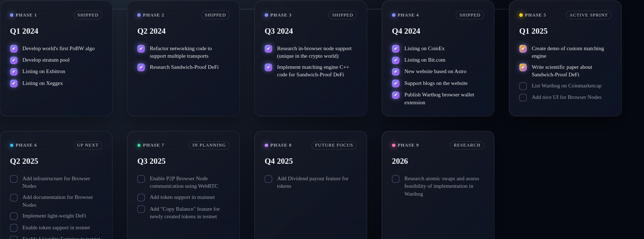644x239 pixels.
Task: Click the cyan dot beside Phase 6
Action: pos(12,145)
